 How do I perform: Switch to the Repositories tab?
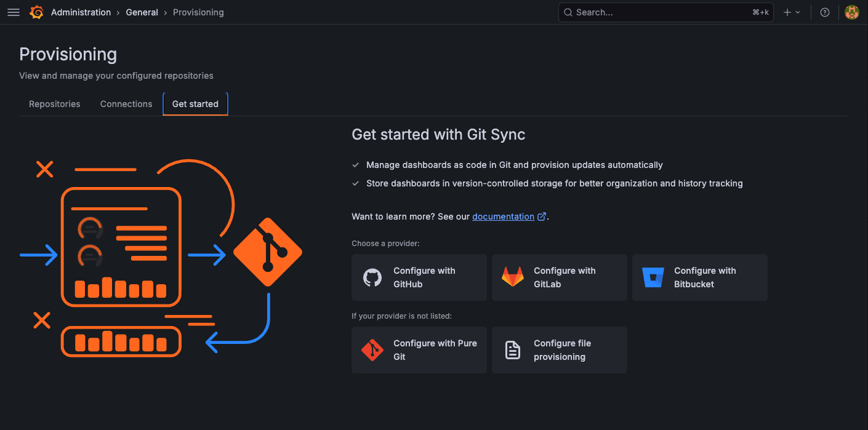tap(54, 103)
